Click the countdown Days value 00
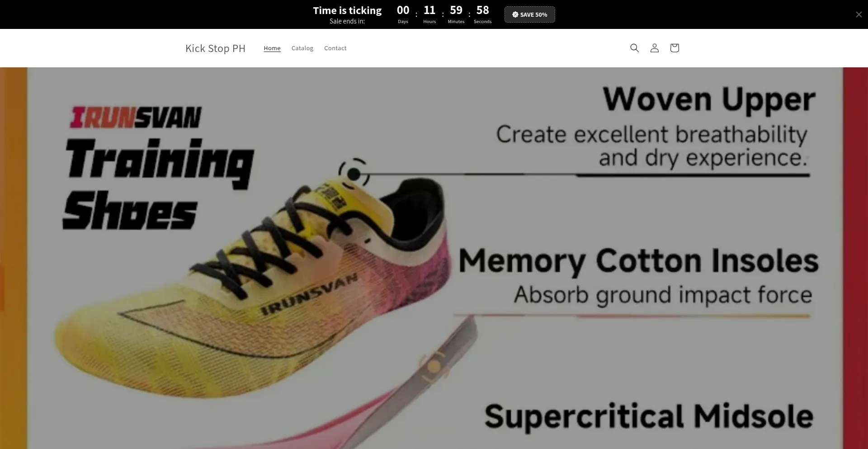Screen dimensions: 868x449 [403, 10]
